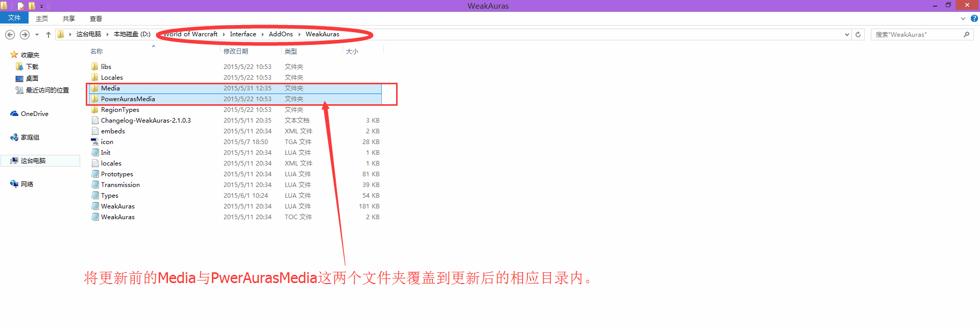
Task: Expand the chevron after AddOns in breadcrumb
Action: [x=300, y=34]
